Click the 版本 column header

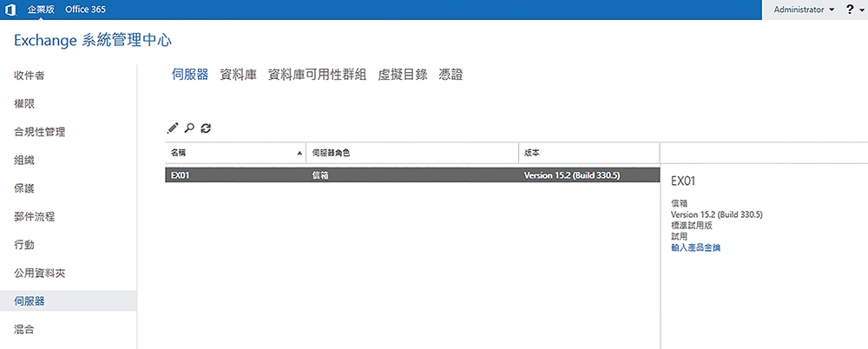pyautogui.click(x=589, y=152)
